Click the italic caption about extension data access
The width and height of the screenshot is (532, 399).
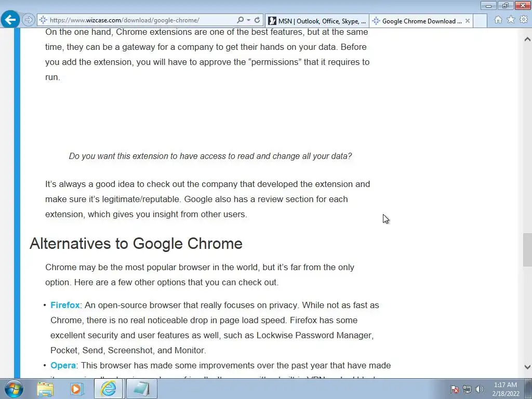(210, 156)
